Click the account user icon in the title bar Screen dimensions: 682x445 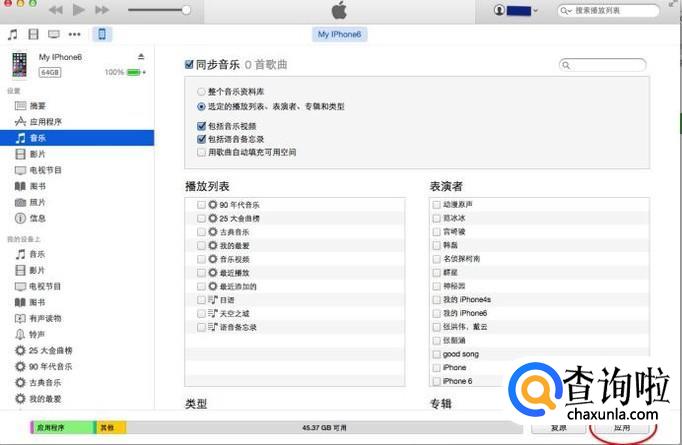tap(499, 10)
